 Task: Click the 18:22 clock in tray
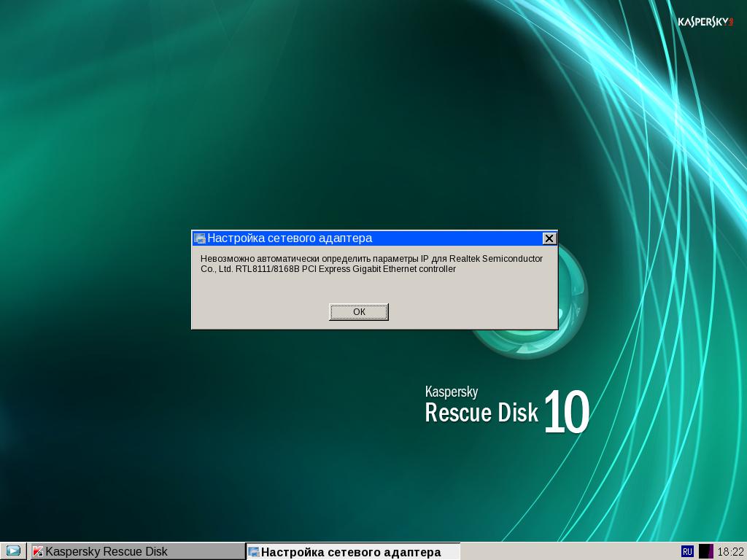click(x=730, y=552)
